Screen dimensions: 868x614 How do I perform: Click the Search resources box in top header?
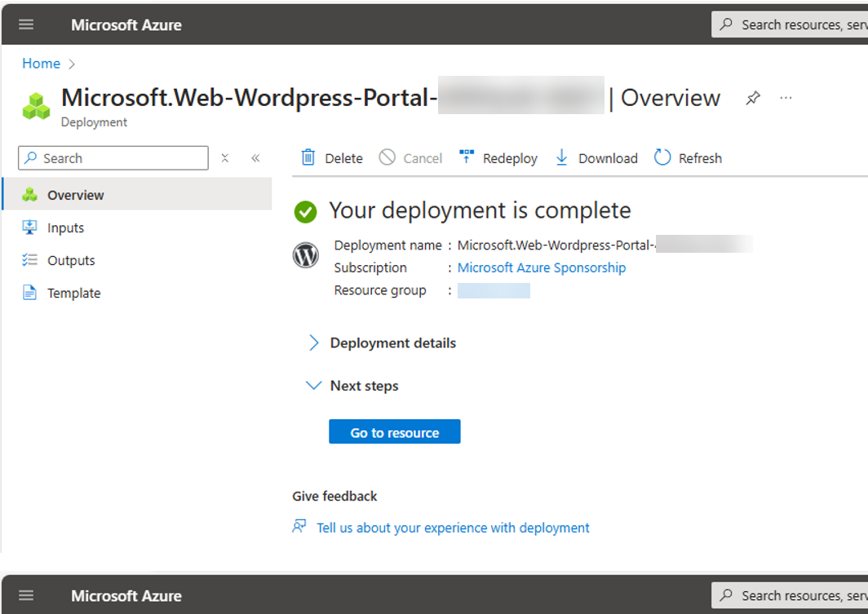(790, 25)
